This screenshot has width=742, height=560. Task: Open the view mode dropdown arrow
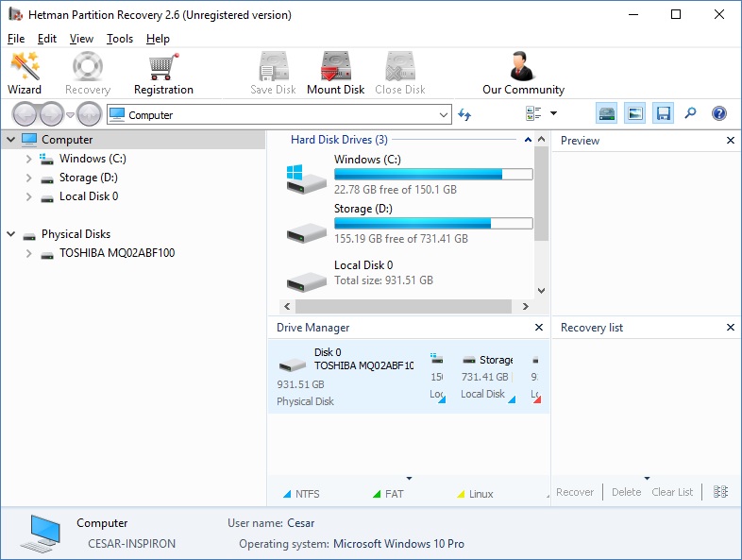pos(553,113)
